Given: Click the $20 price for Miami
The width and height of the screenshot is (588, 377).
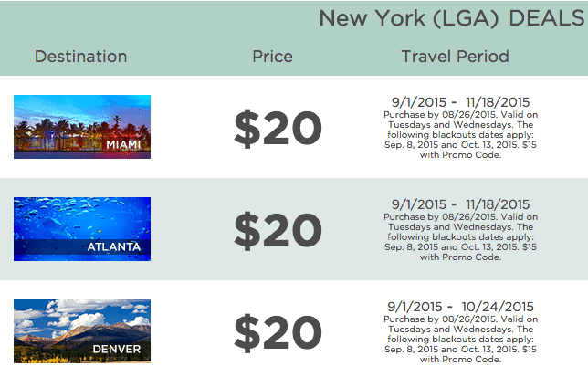Looking at the screenshot, I should [x=278, y=128].
